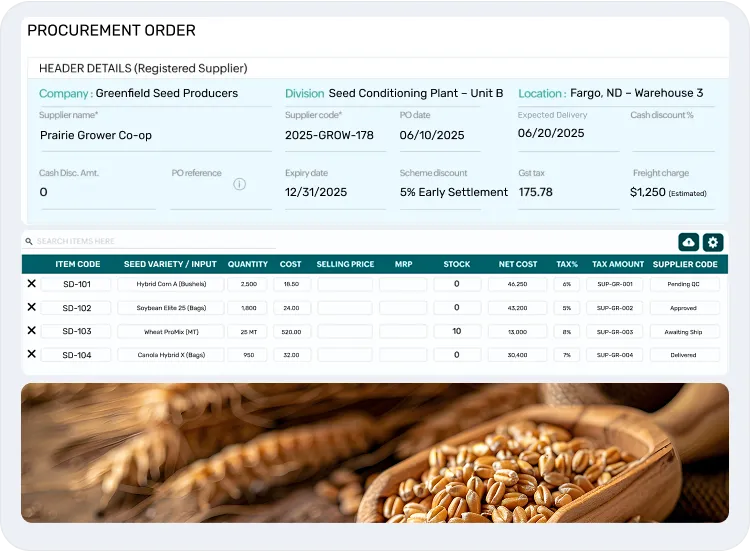Click the cloud upload icon button

click(x=688, y=242)
